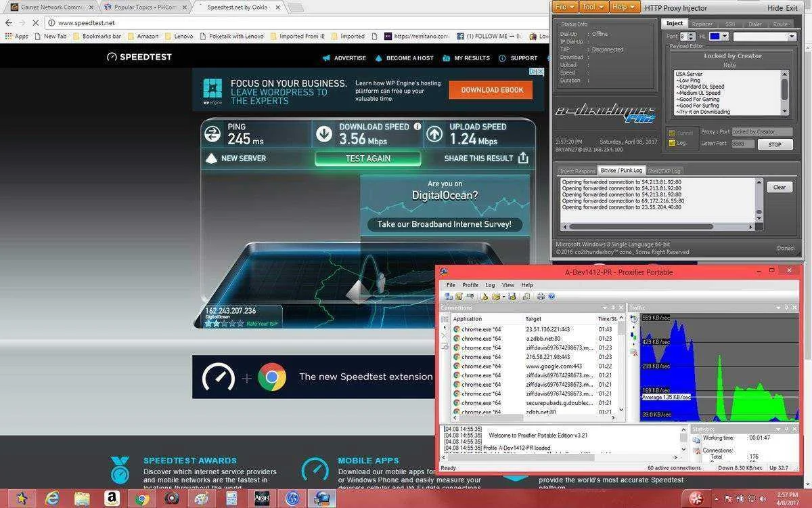812x508 pixels.
Task: Click the first Proxifier toolbar icon
Action: click(448, 296)
